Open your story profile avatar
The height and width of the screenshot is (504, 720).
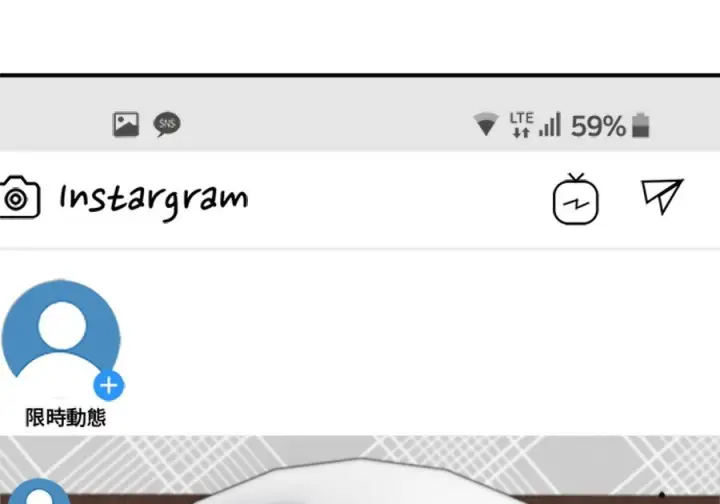click(61, 337)
